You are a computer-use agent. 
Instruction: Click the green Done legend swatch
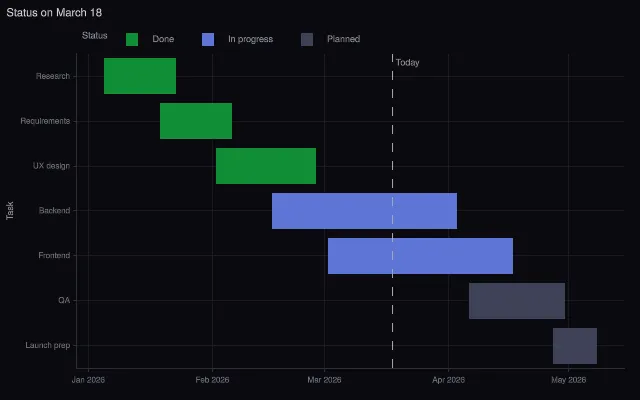coord(132,40)
